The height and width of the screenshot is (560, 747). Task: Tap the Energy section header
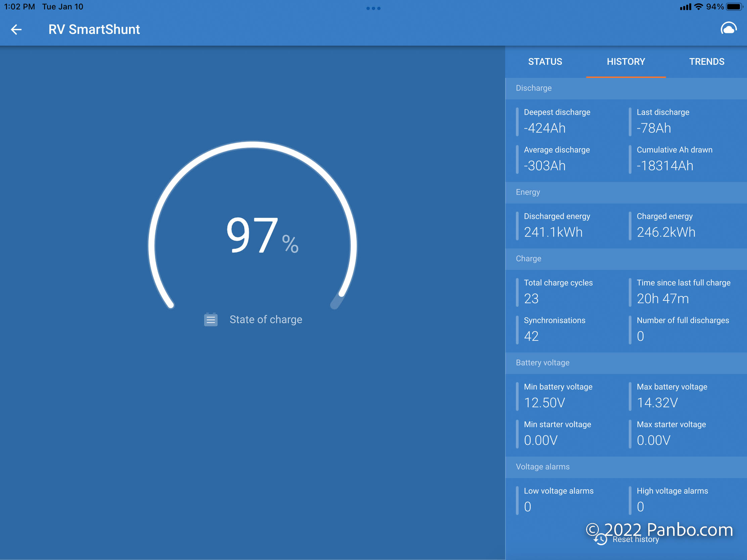(x=626, y=192)
